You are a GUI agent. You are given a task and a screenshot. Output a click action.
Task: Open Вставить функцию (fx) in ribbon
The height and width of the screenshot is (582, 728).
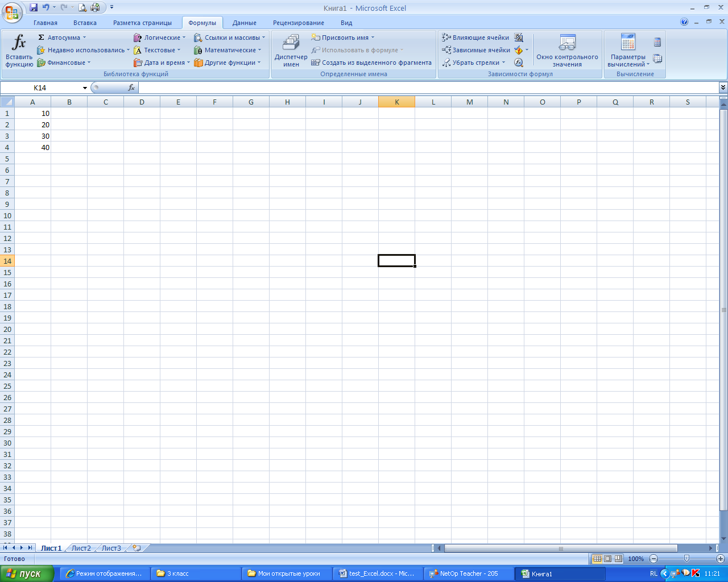pyautogui.click(x=19, y=50)
